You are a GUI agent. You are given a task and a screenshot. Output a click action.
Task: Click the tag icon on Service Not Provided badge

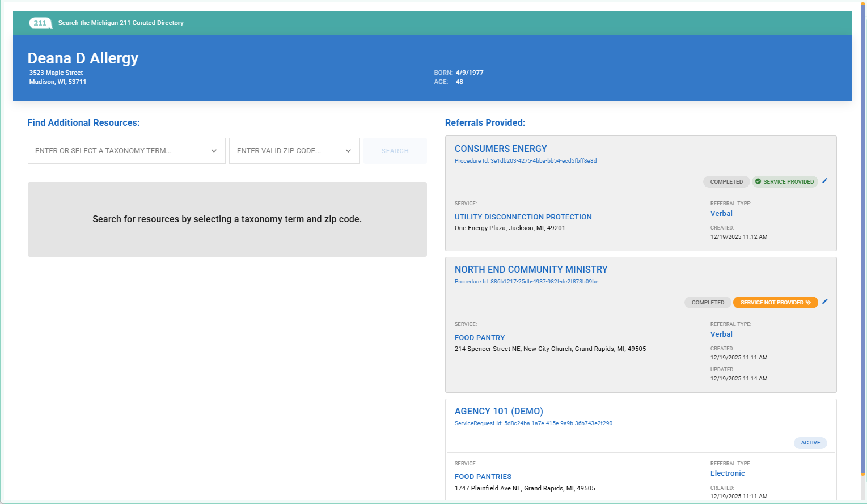(808, 303)
